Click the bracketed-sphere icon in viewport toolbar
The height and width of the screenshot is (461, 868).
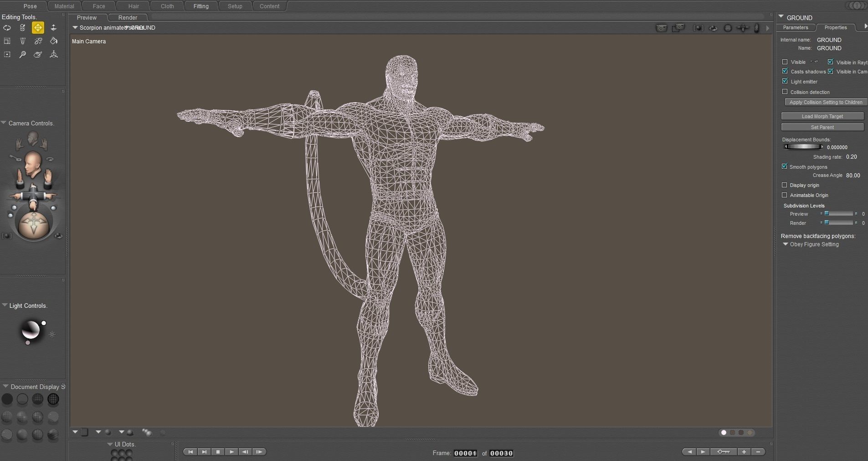[x=698, y=28]
